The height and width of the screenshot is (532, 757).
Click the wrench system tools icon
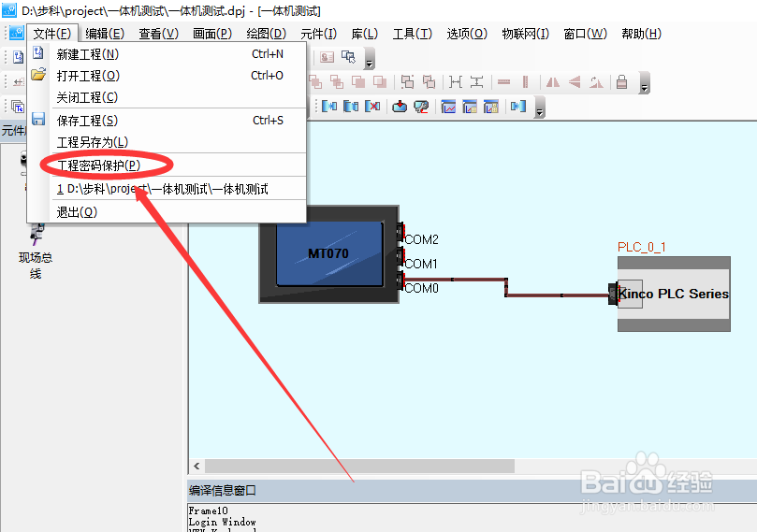point(421,106)
